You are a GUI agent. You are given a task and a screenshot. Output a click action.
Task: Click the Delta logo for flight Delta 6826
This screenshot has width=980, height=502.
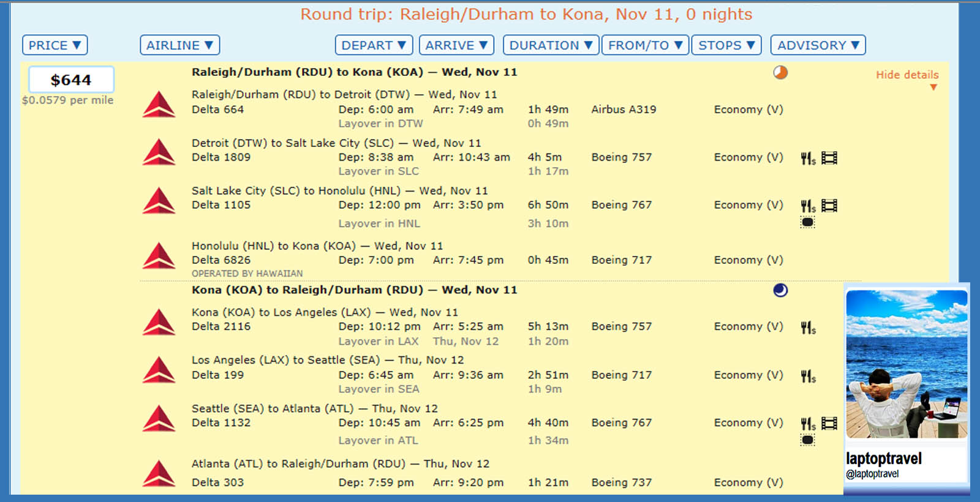(159, 255)
